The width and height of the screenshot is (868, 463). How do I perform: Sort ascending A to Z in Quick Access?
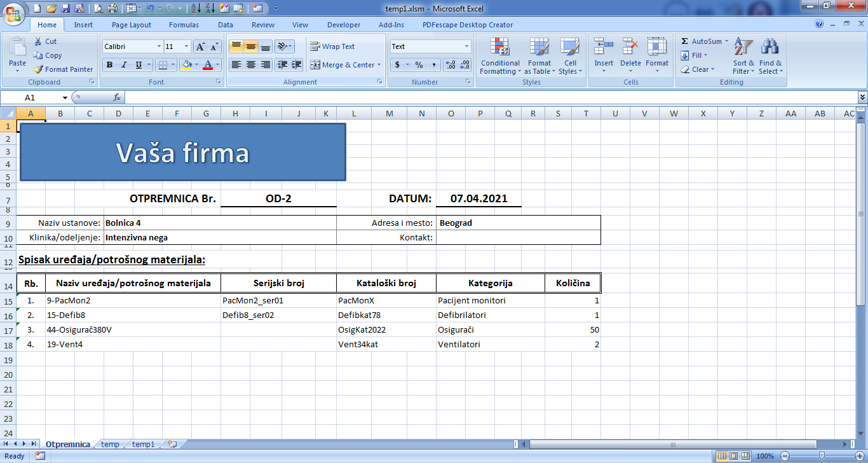(x=196, y=8)
